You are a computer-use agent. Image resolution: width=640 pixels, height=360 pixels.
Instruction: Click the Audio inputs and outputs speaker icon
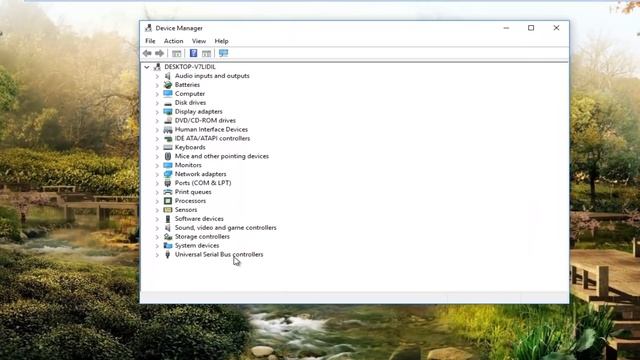click(168, 76)
